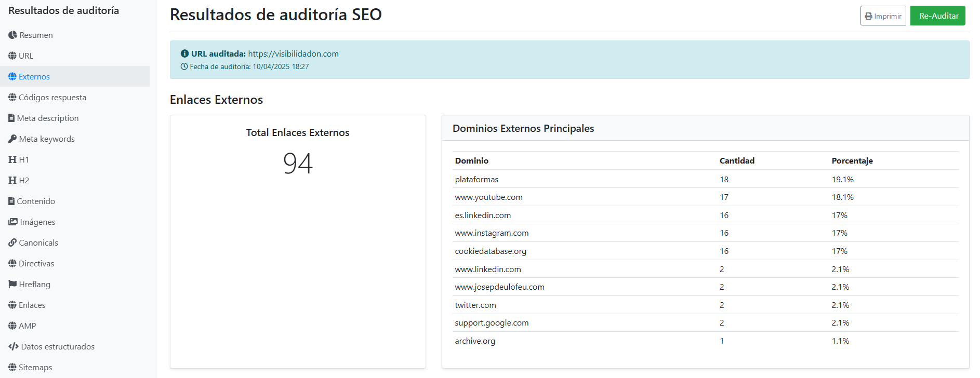Click the 94 total external links number
This screenshot has height=378, width=980.
298,163
